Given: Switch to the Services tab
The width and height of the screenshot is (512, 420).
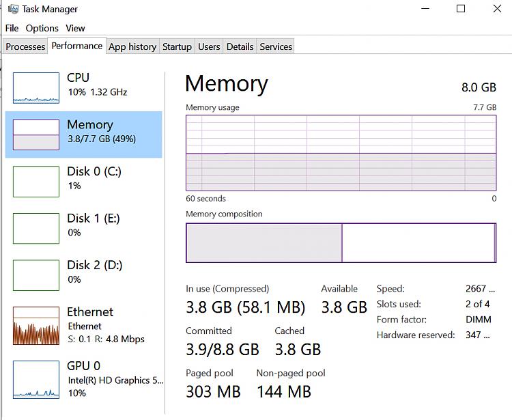Looking at the screenshot, I should pyautogui.click(x=276, y=46).
